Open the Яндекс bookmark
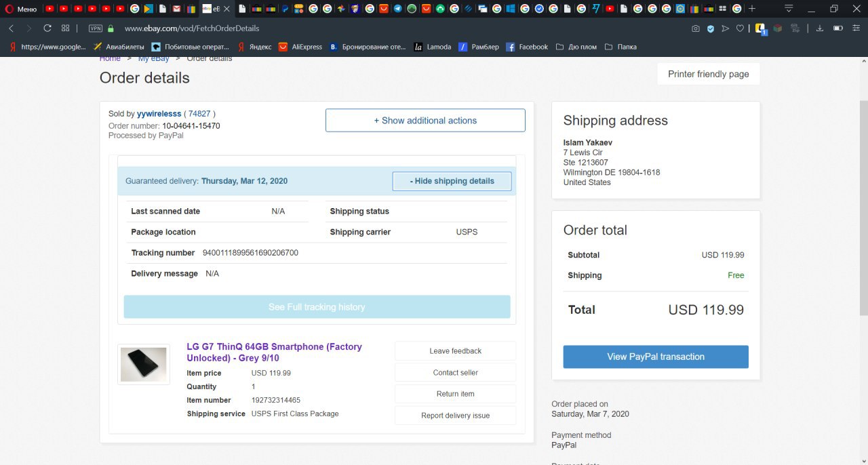868x465 pixels. (x=254, y=47)
